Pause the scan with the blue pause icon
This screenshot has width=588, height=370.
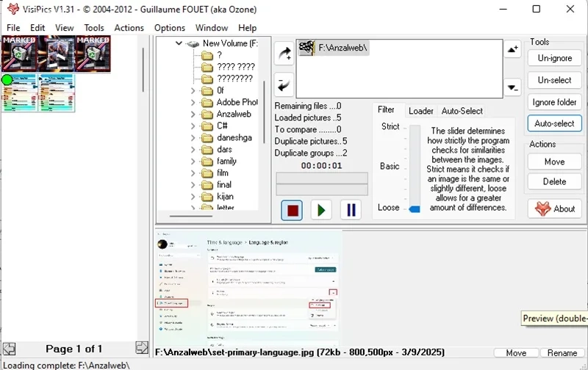pyautogui.click(x=351, y=210)
